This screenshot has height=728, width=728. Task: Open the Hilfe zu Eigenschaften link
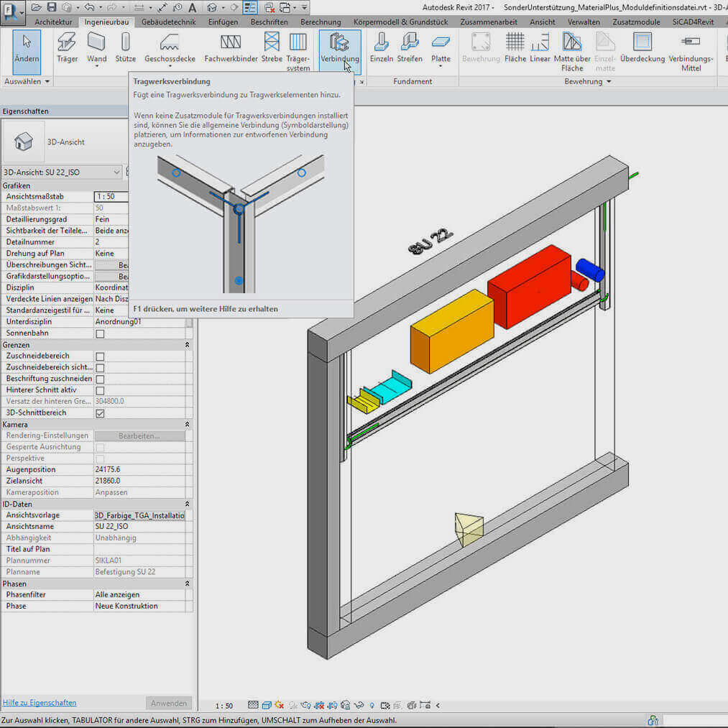(40, 703)
